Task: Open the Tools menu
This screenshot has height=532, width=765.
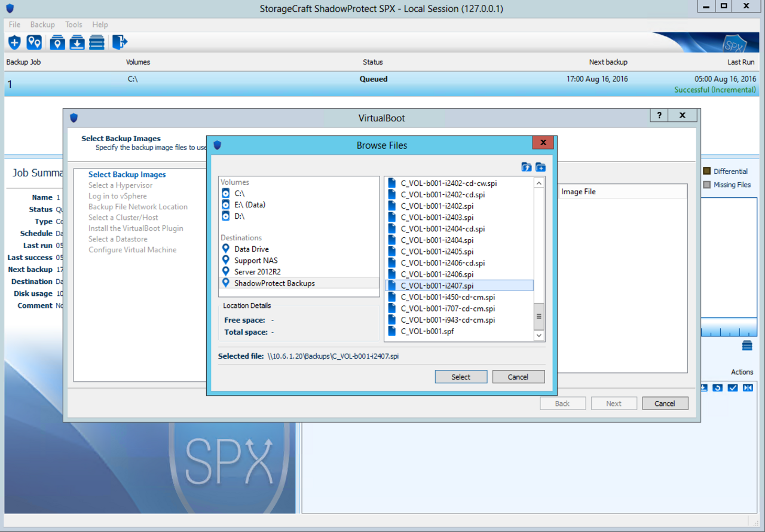Action: [x=74, y=25]
